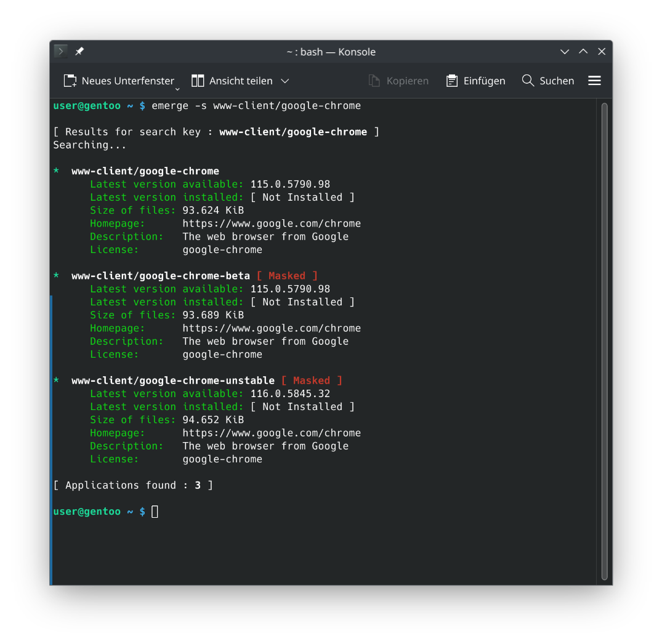
Task: Expand the Ansicht teilen chevron
Action: [x=285, y=81]
